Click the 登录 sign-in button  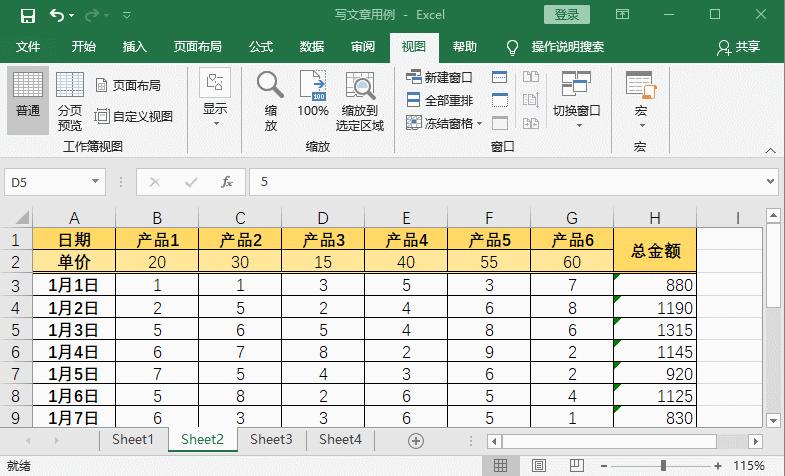(x=567, y=15)
